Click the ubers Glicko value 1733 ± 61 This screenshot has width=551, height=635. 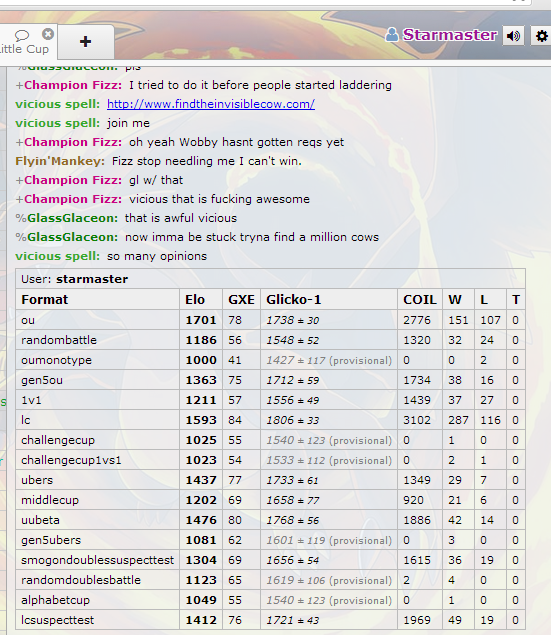pyautogui.click(x=292, y=480)
